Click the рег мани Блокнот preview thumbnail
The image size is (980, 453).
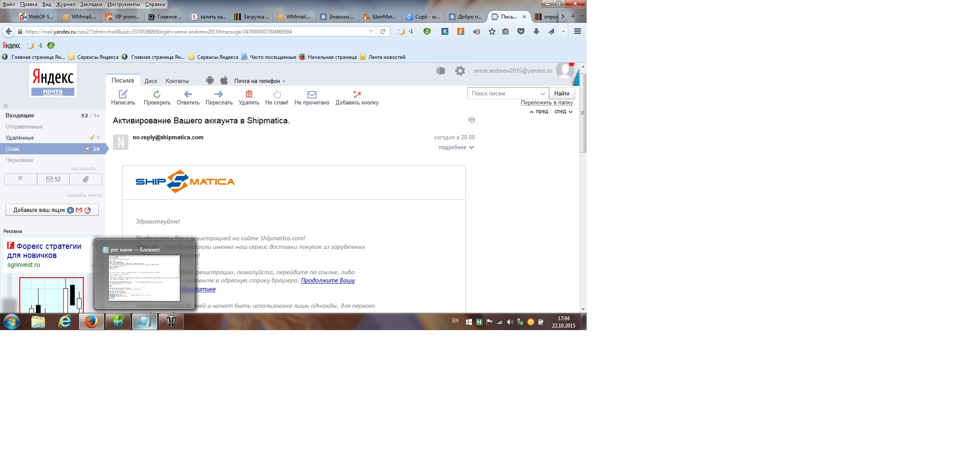[x=144, y=278]
